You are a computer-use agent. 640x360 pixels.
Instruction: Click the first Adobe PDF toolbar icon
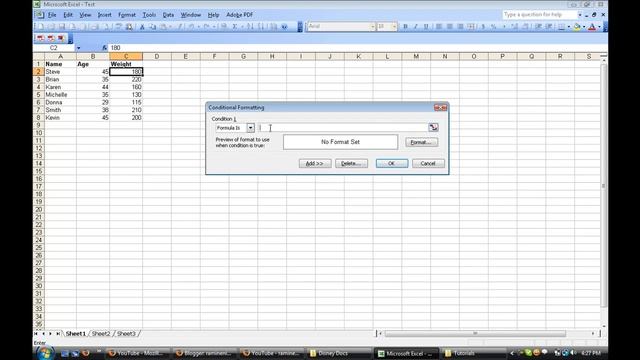(40, 38)
